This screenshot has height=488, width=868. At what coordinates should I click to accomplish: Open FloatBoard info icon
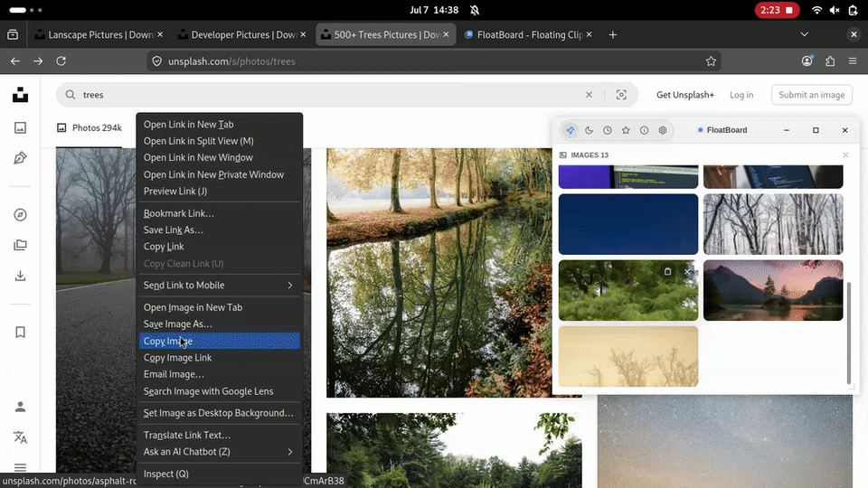pos(645,130)
